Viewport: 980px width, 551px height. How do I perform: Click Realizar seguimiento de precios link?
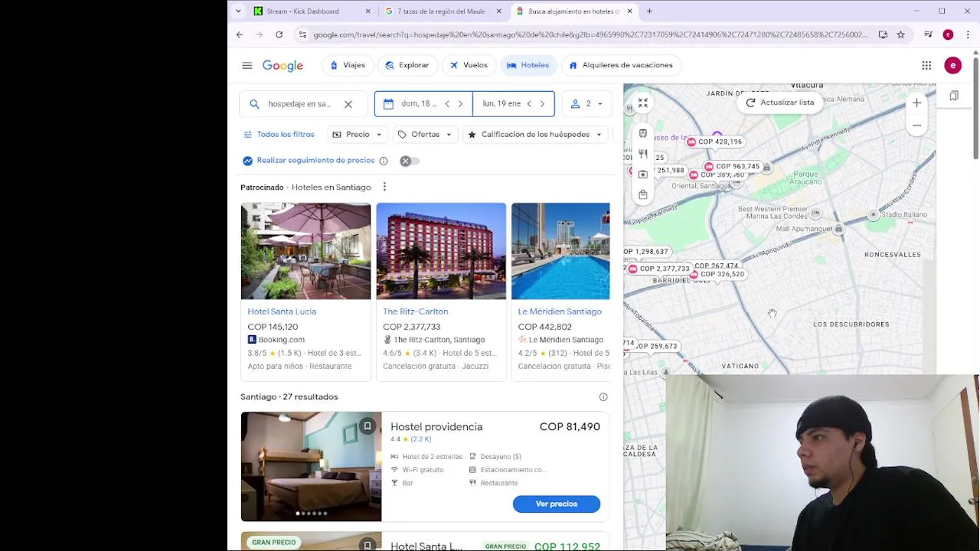(315, 160)
